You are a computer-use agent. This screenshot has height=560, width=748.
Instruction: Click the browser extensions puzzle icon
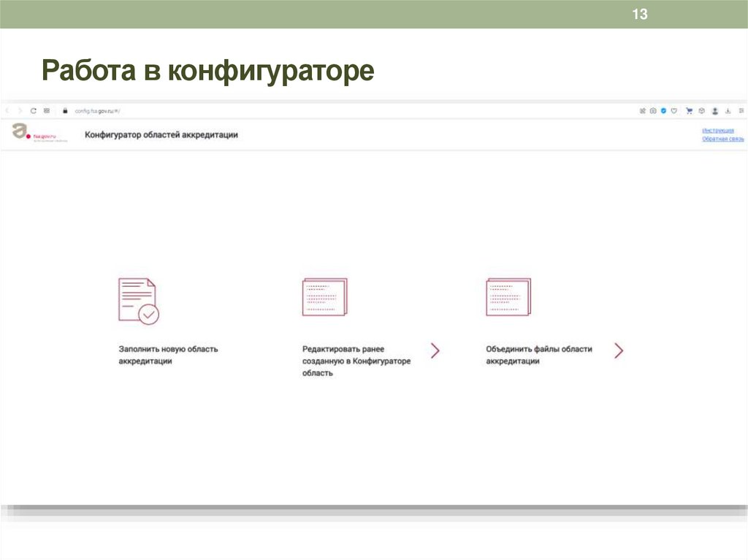pyautogui.click(x=642, y=111)
